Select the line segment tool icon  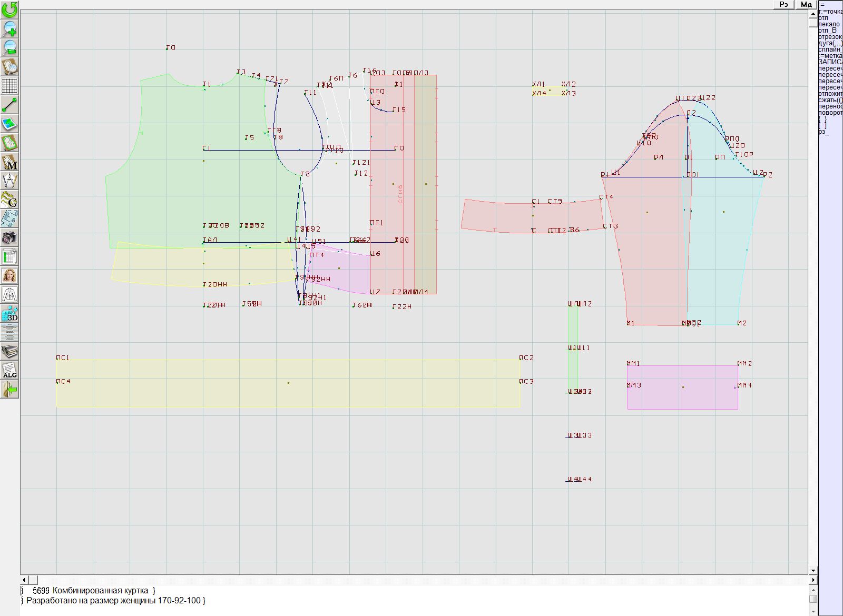tap(9, 105)
